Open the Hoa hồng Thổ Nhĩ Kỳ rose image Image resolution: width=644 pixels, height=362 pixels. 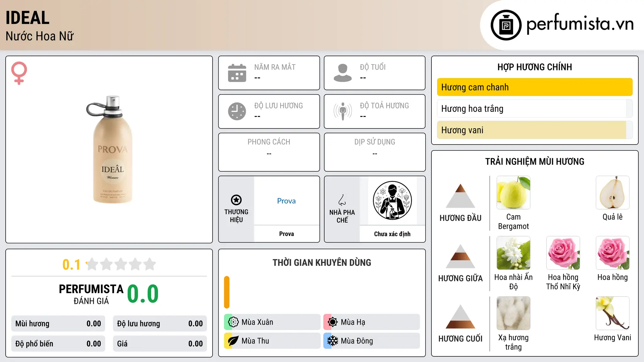click(563, 253)
